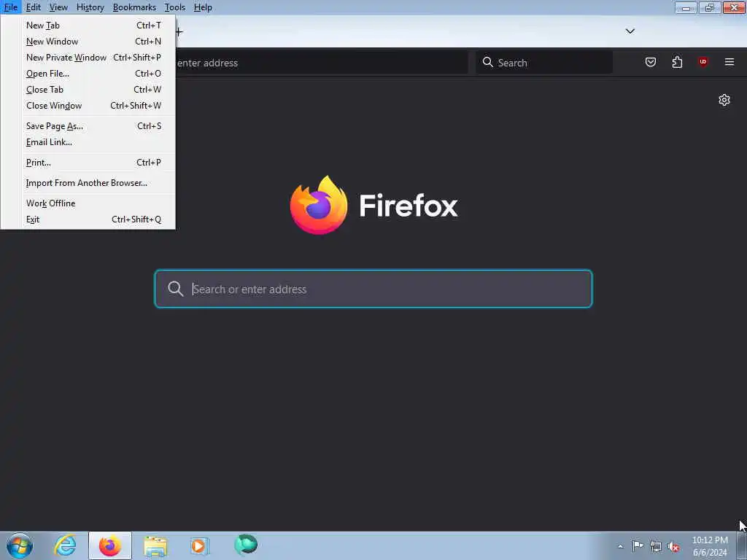Close the Firefox window
The width and height of the screenshot is (747, 560).
coord(734,7)
